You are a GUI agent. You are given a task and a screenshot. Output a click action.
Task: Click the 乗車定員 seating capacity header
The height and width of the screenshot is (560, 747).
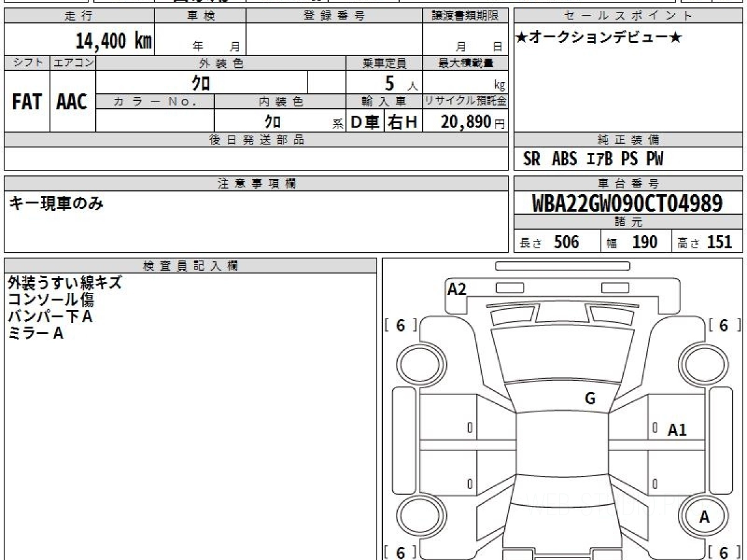coord(384,63)
